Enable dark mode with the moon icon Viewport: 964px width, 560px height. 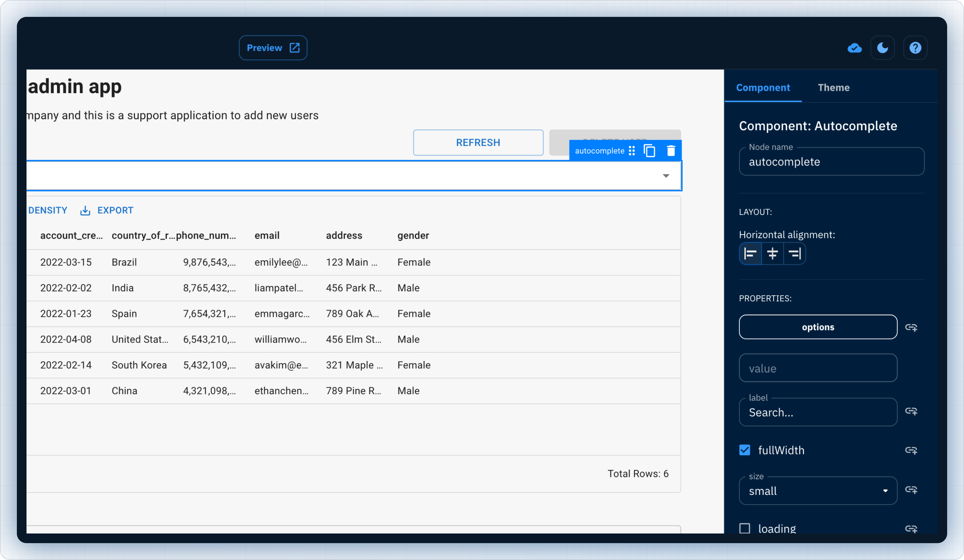(x=882, y=47)
